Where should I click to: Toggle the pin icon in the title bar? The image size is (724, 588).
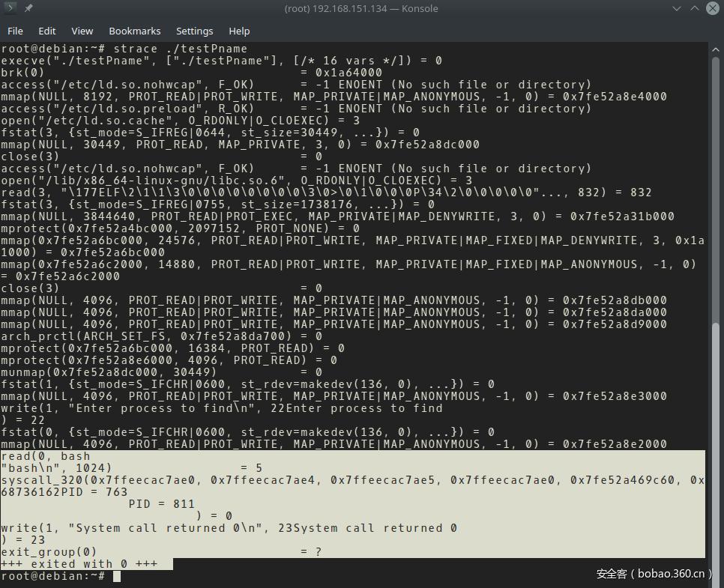(28, 8)
